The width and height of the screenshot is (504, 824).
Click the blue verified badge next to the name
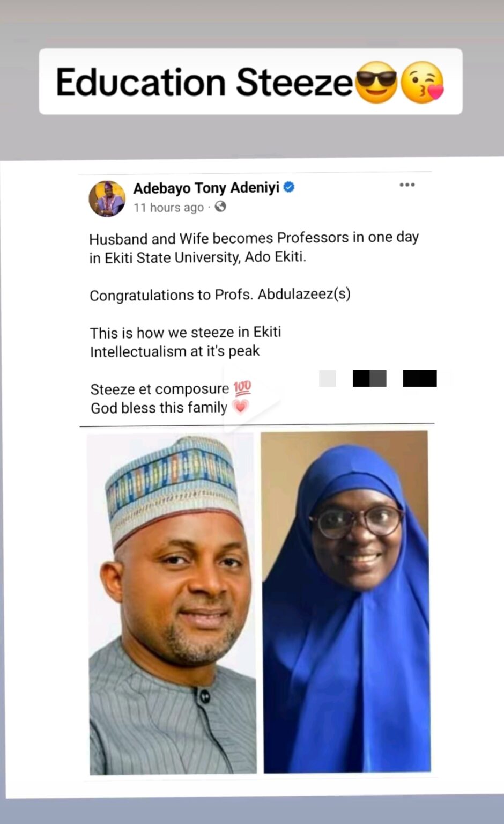coord(288,187)
